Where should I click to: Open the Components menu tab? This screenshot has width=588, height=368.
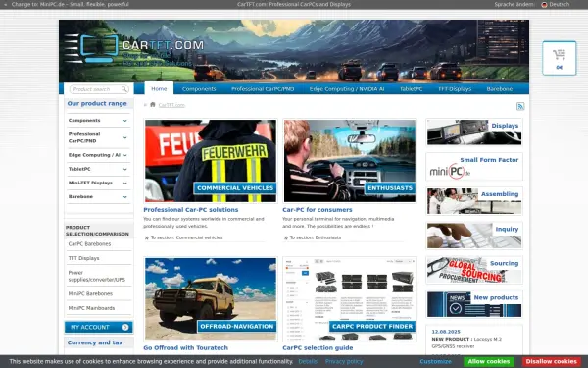[x=199, y=89]
